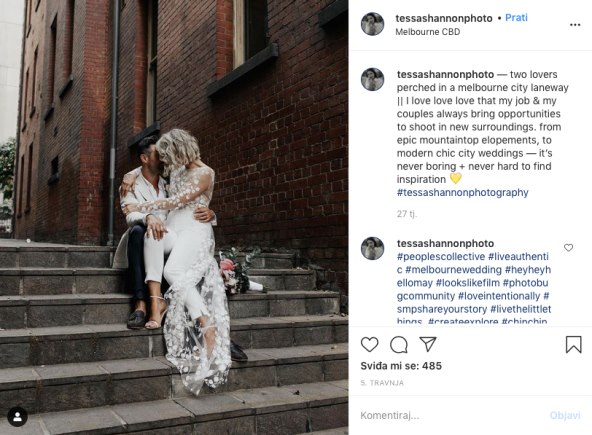Post the comment with Objavi
This screenshot has height=435, width=592.
tap(565, 415)
